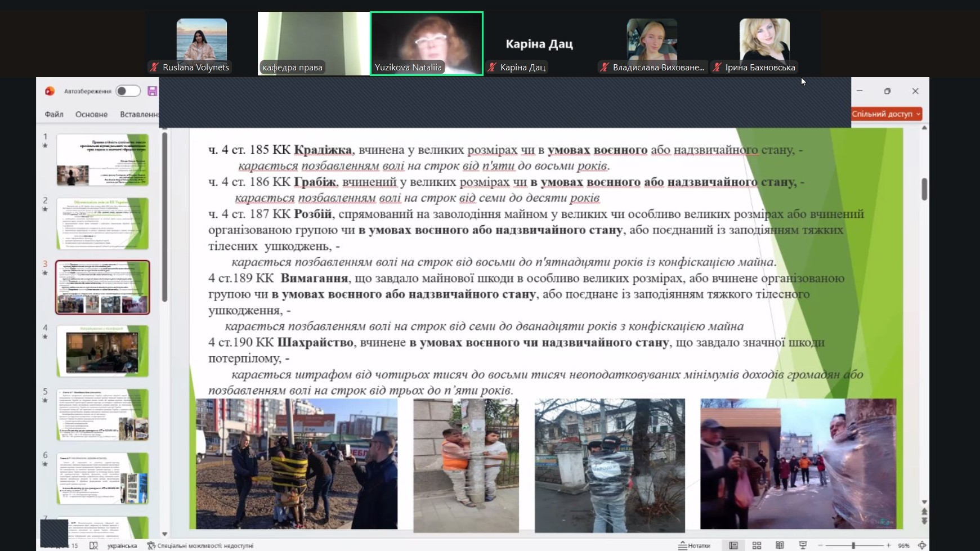The height and width of the screenshot is (551, 980).
Task: Fit slide to current window icon
Action: point(922,545)
